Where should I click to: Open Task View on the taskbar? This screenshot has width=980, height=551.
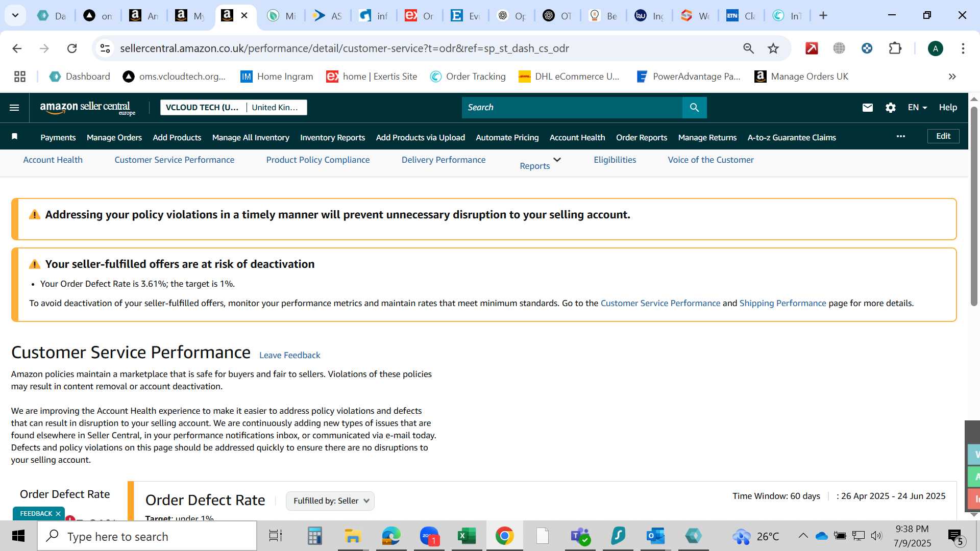[276, 536]
